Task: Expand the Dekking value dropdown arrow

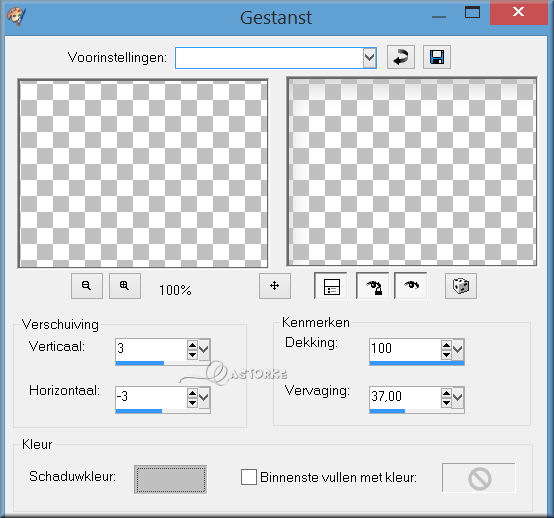Action: (x=458, y=349)
